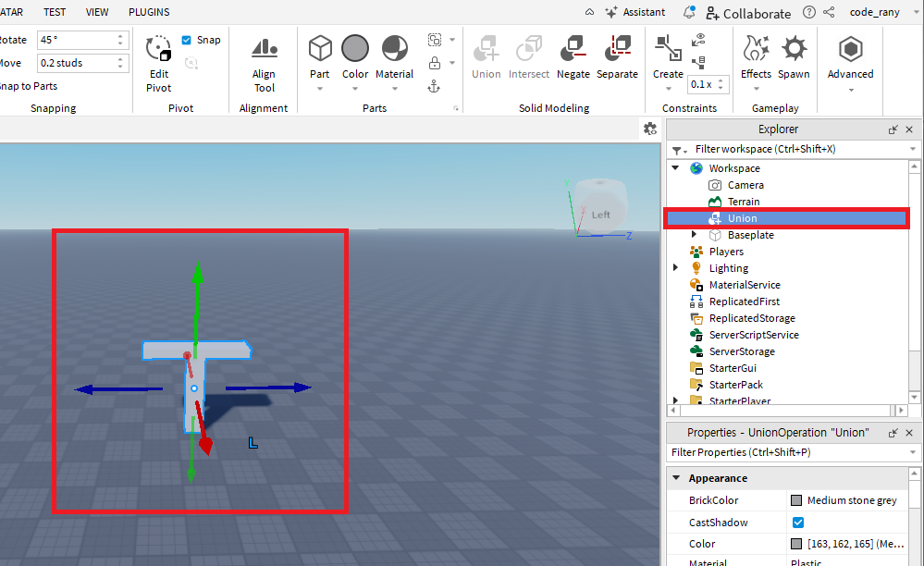Click the Rotate increment field 45°
Screen dimensions: 924x566
[82, 40]
